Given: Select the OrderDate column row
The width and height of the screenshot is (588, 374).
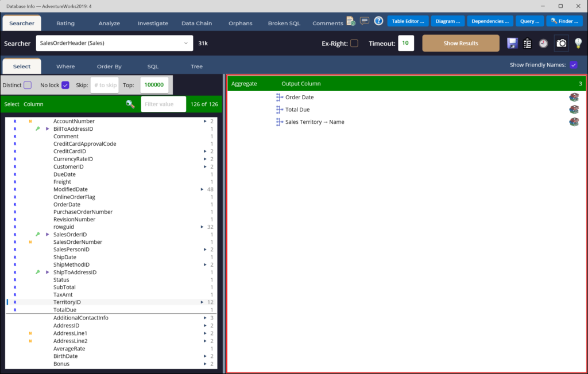Looking at the screenshot, I should point(112,204).
